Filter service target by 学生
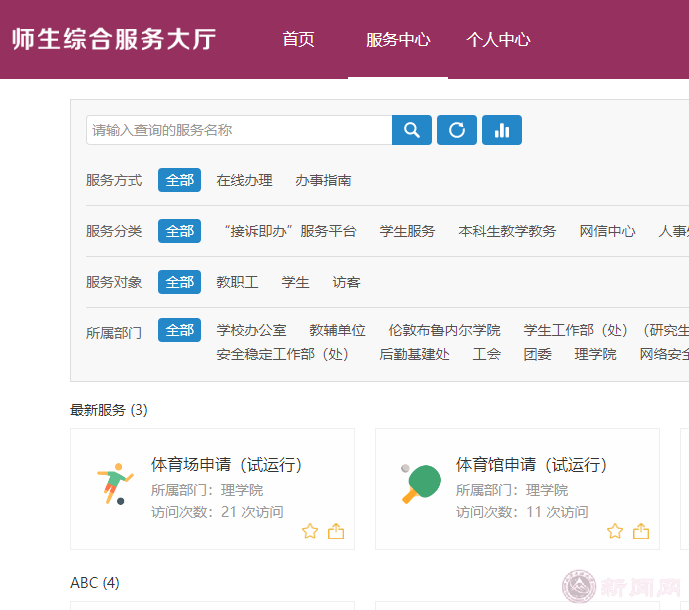 (x=295, y=282)
